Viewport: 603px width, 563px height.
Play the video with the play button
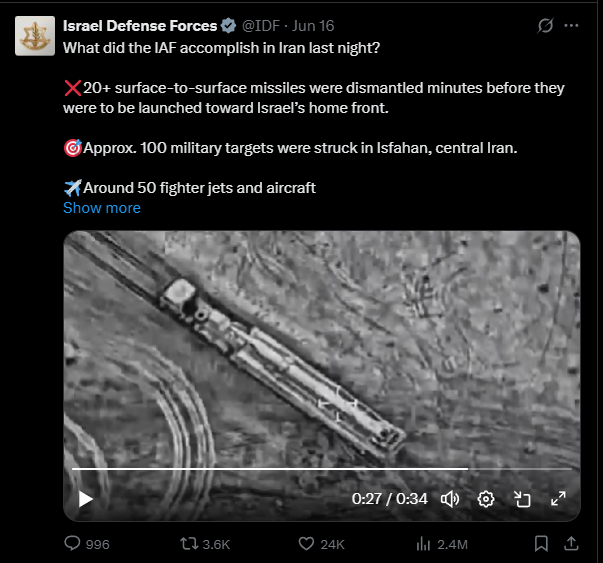tap(86, 499)
